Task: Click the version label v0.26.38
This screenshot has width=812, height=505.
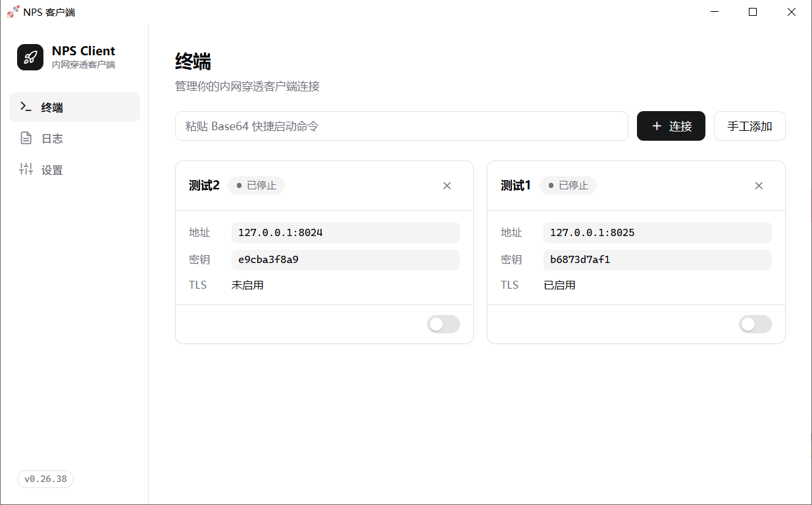Action: pyautogui.click(x=45, y=479)
